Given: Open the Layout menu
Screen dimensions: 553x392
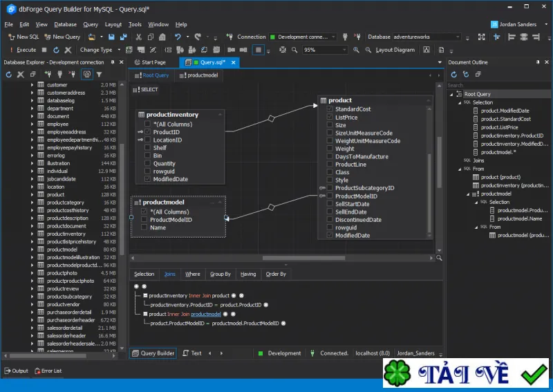Looking at the screenshot, I should [113, 24].
